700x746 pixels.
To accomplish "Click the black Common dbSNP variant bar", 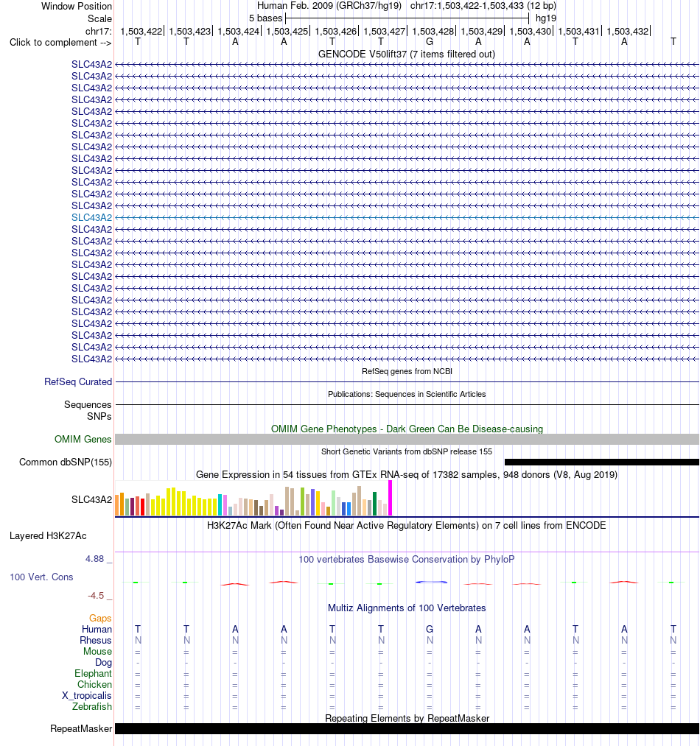I will click(602, 462).
